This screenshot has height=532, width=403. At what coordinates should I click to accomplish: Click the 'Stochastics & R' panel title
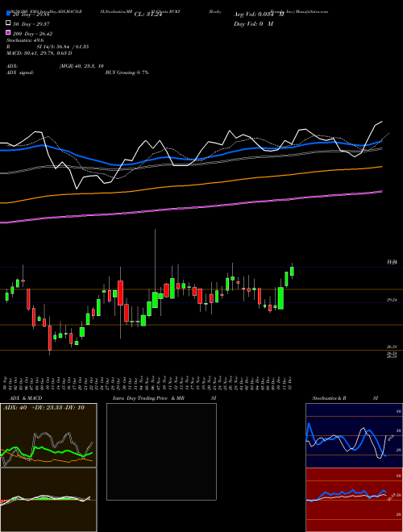click(x=329, y=398)
